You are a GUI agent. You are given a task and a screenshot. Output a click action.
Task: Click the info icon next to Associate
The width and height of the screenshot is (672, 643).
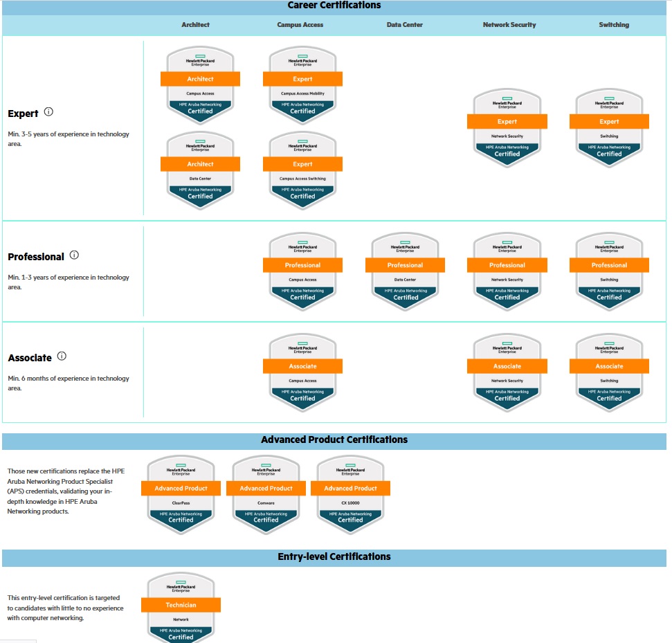pos(62,356)
